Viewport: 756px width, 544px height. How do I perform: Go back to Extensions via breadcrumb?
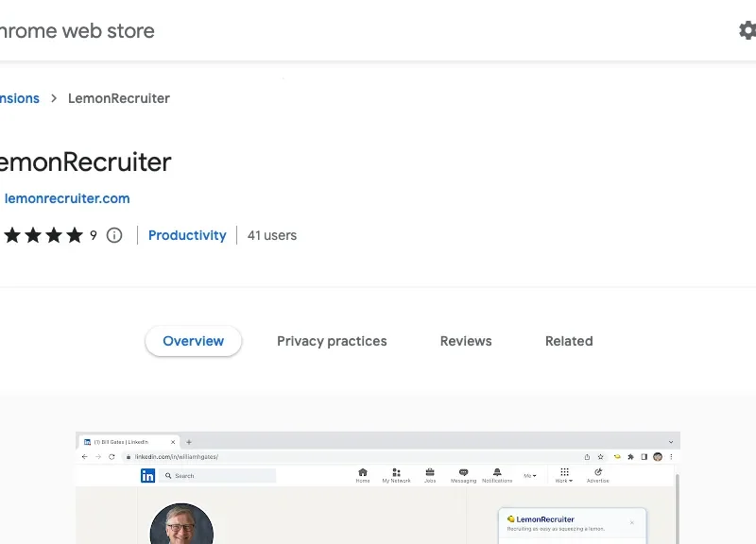[19, 98]
